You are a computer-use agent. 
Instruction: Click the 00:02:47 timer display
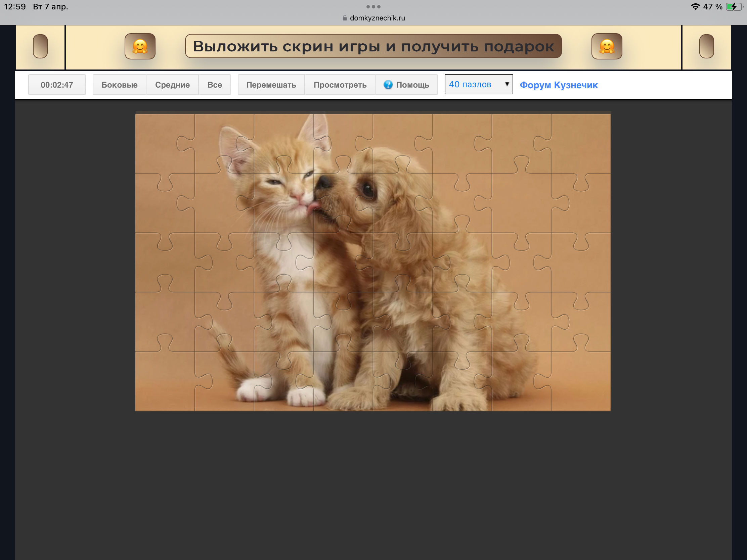click(57, 85)
